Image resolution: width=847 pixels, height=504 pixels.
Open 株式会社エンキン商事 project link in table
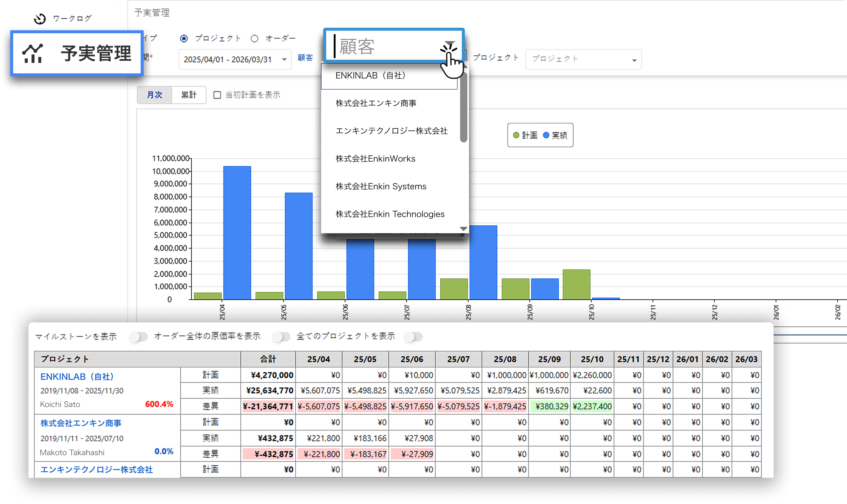[81, 423]
